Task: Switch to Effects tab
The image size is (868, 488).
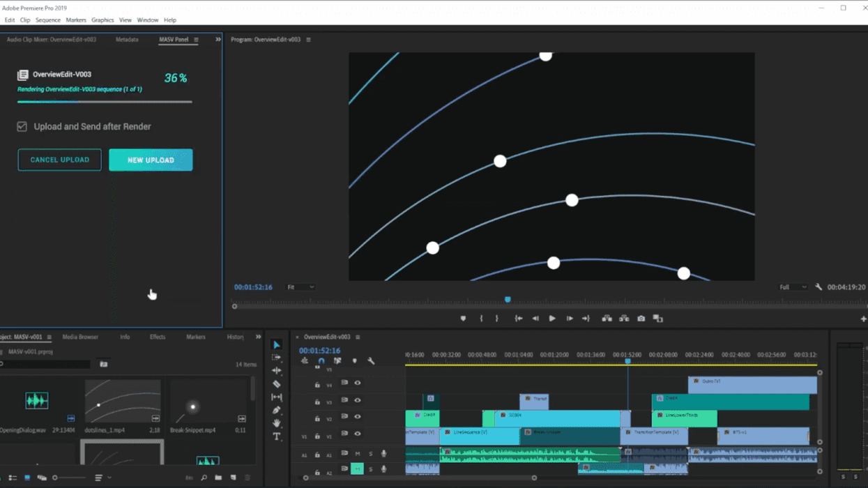Action: click(x=158, y=337)
